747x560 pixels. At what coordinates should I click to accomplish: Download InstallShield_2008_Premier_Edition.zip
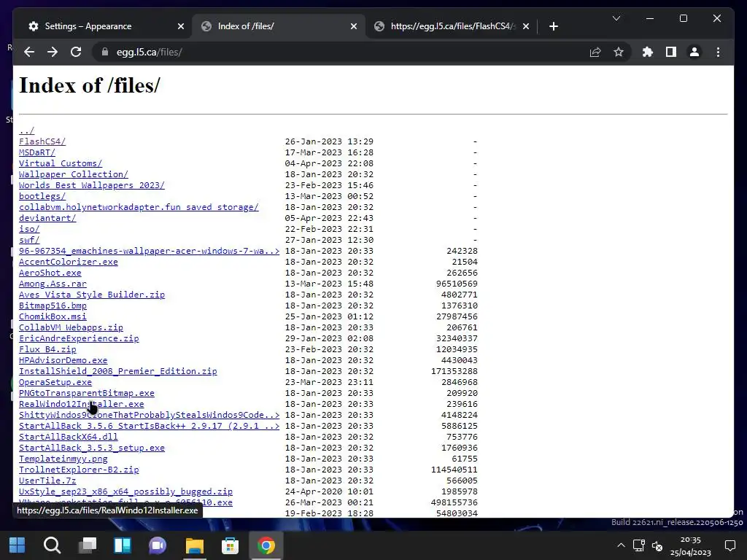pos(118,371)
